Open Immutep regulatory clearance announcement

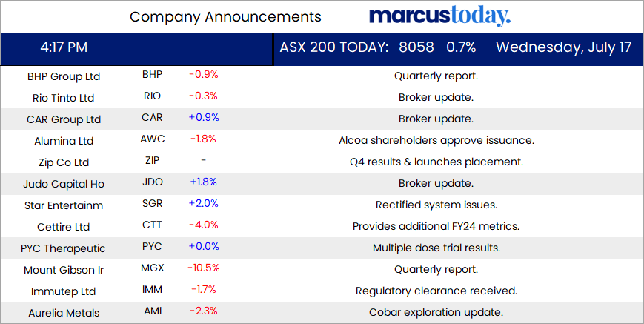436,291
